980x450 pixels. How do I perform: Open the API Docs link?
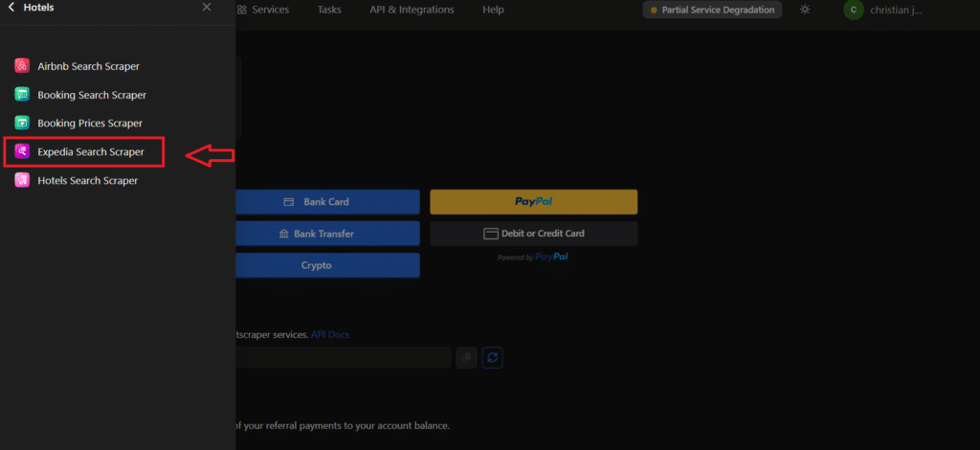[330, 335]
